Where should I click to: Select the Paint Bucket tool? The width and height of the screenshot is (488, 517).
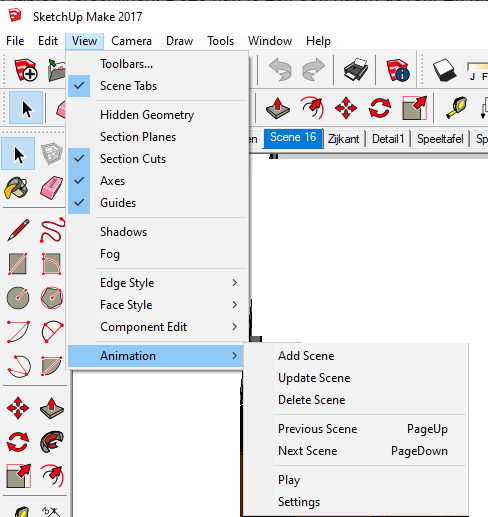[16, 188]
